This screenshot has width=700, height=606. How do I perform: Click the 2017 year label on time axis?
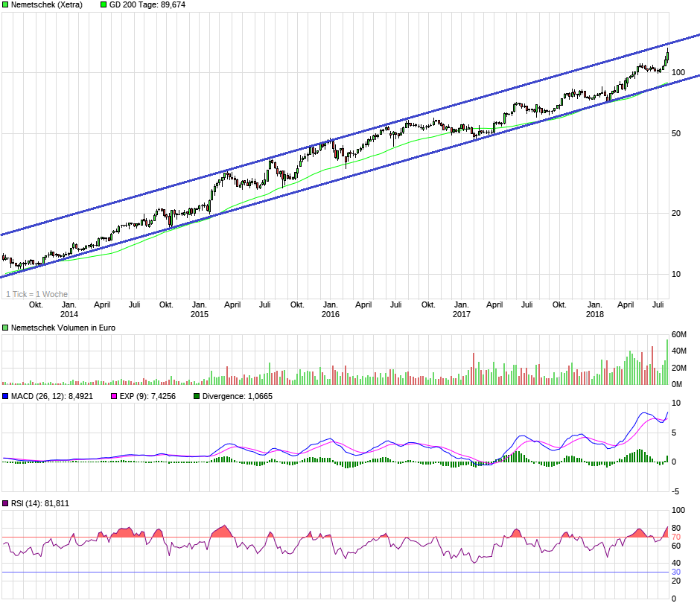tap(461, 314)
